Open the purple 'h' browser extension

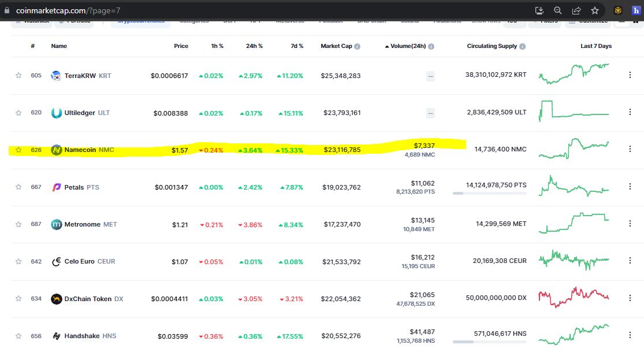pyautogui.click(x=636, y=10)
